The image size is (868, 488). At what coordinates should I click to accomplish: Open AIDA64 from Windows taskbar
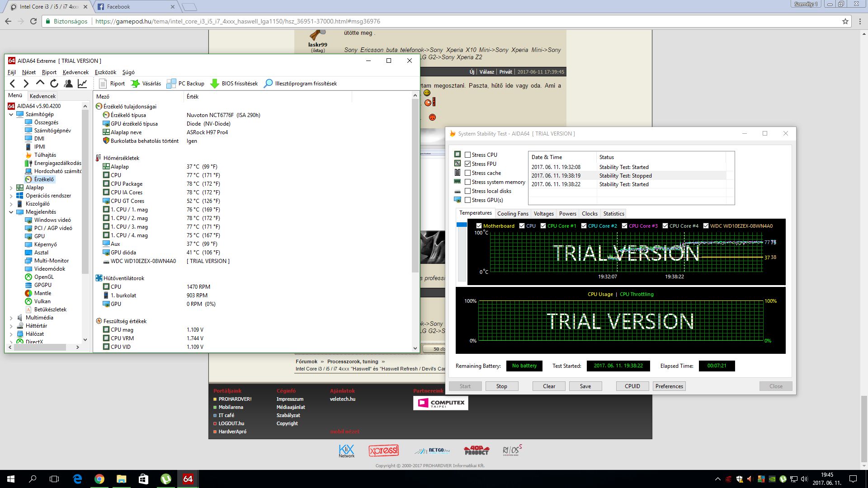(x=188, y=479)
